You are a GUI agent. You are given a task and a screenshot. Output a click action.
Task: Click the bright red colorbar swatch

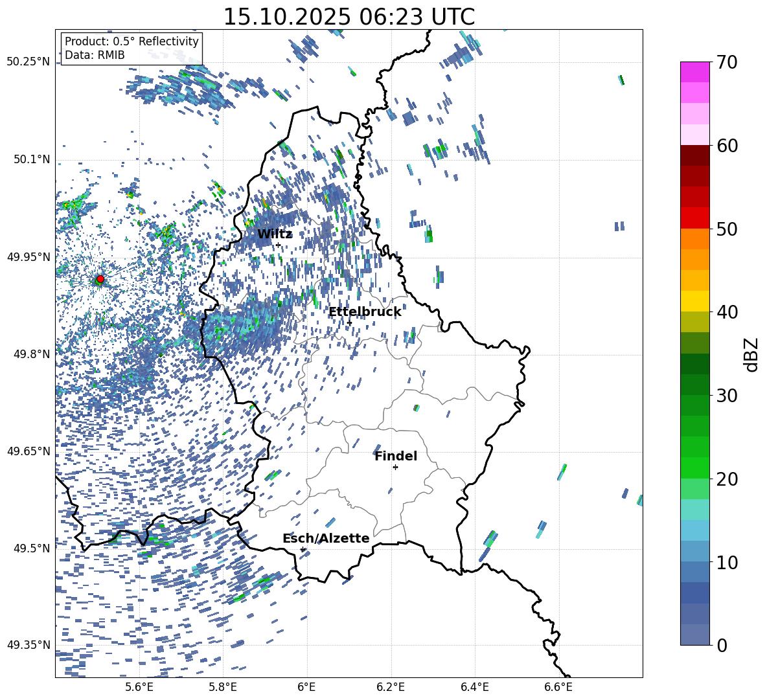coord(694,218)
